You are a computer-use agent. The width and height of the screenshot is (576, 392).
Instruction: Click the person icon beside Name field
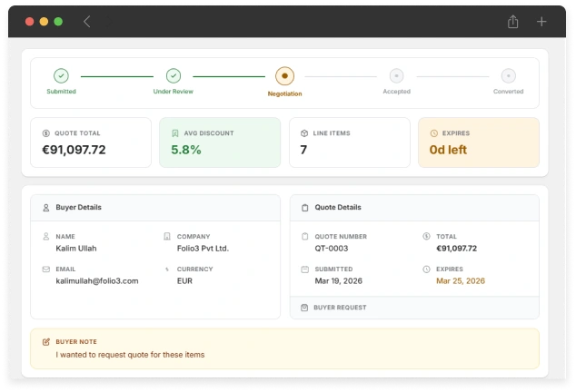[46, 236]
